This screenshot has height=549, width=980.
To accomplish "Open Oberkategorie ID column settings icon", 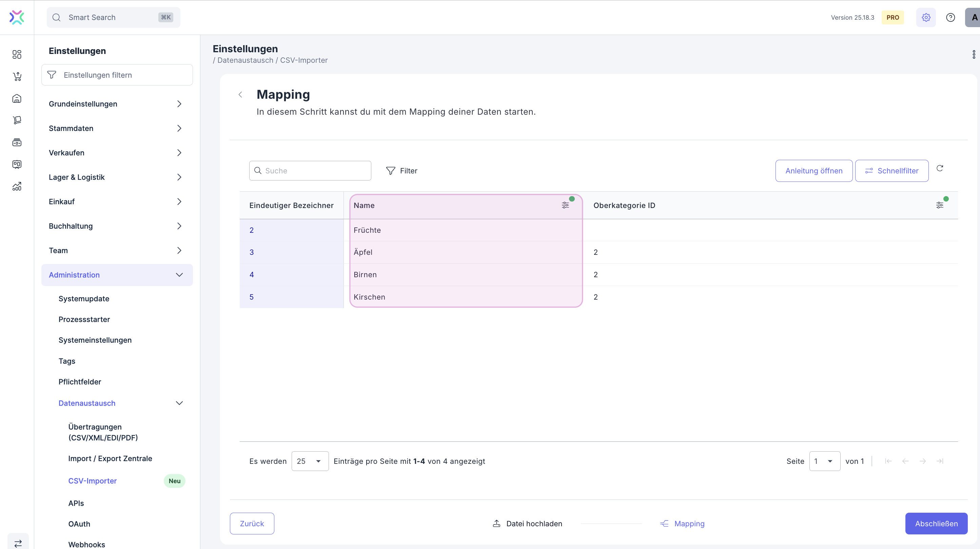I will click(939, 205).
